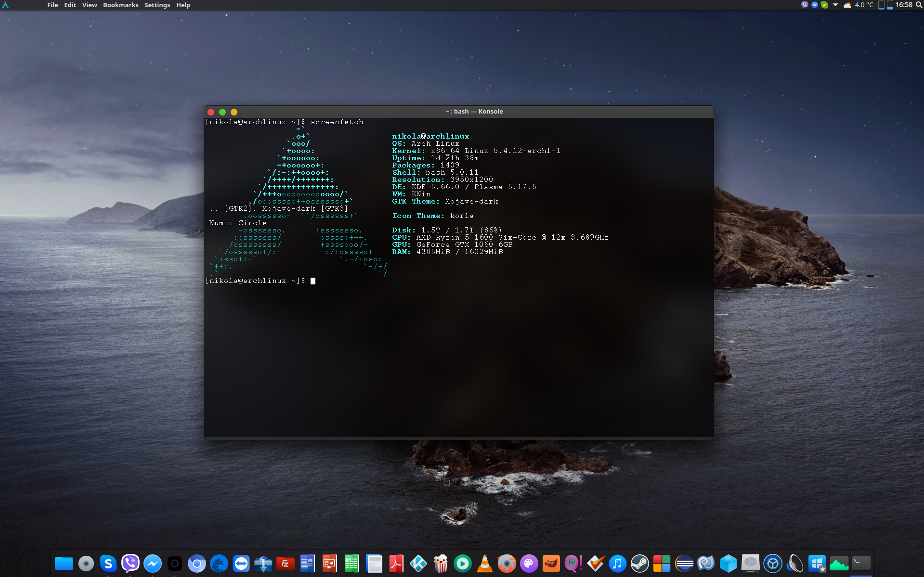
Task: Launch GIMP from the dock
Action: coord(551,564)
